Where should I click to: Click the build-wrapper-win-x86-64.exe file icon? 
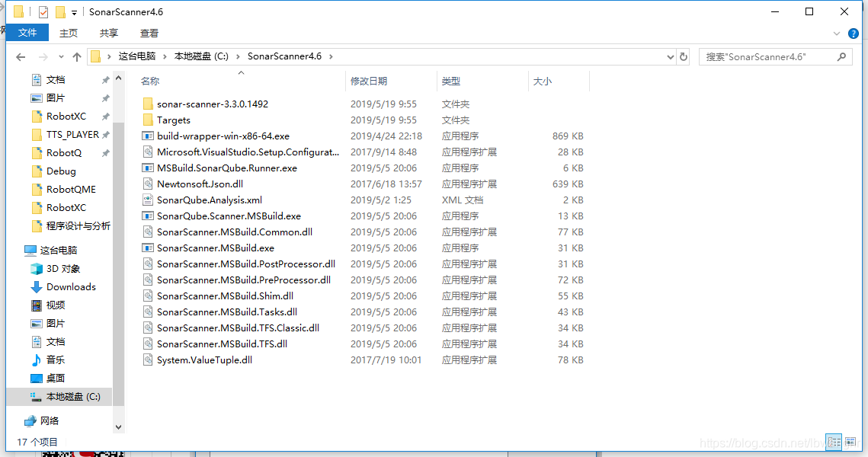[x=148, y=136]
